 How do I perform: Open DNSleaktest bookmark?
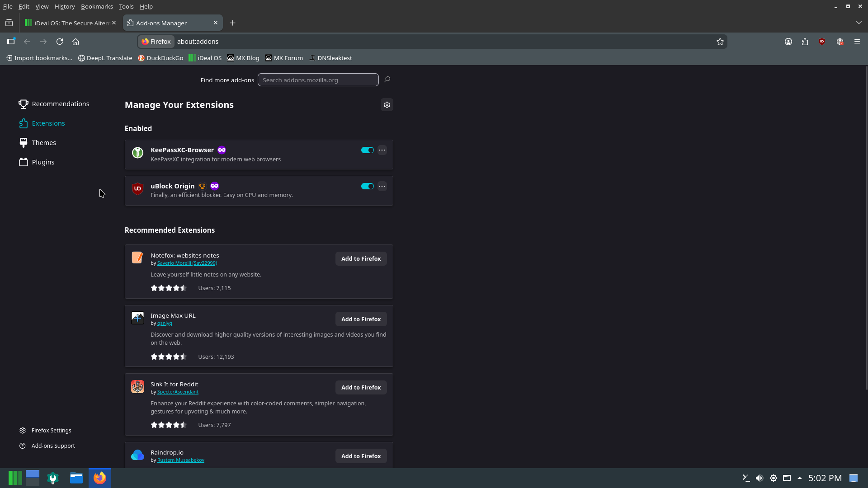coord(330,58)
